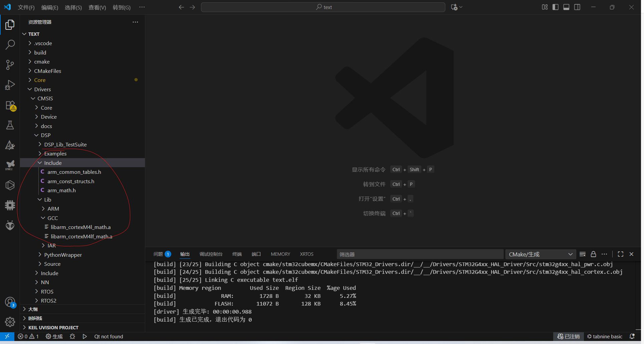Click Qt not found status item
The image size is (644, 344).
[x=109, y=336]
